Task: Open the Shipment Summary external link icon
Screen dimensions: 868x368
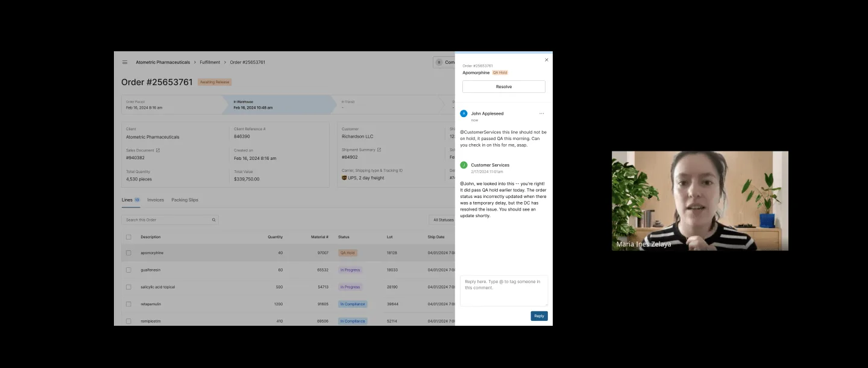Action: (x=379, y=150)
